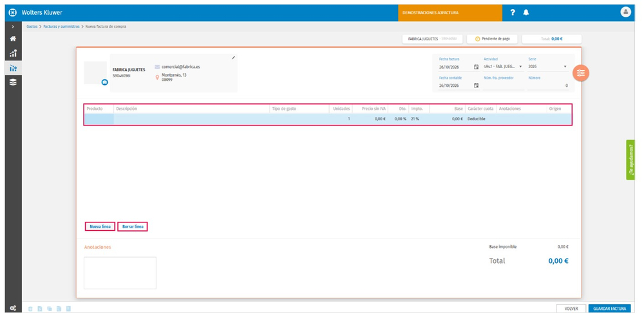Save with GUARDAR FACTURA button
644x317 pixels.
pos(609,309)
